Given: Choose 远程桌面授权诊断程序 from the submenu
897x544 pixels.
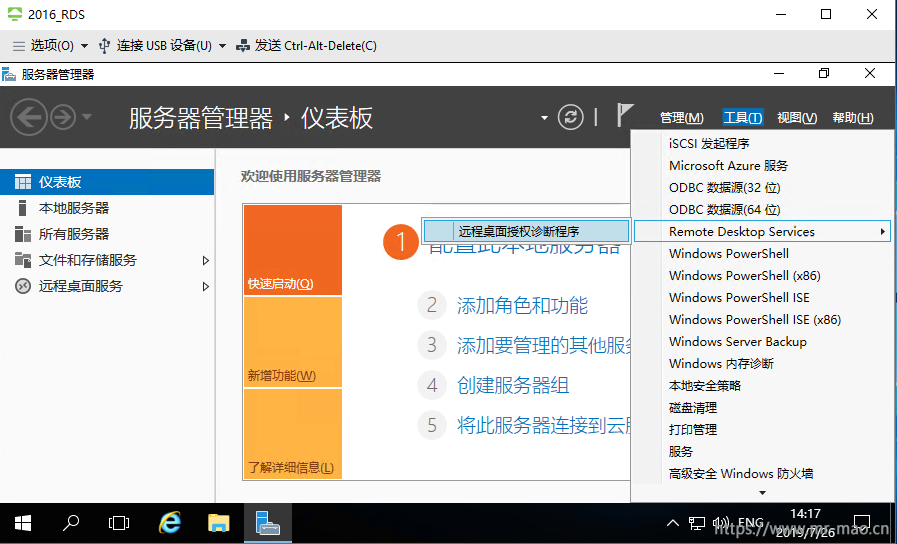Looking at the screenshot, I should [526, 232].
